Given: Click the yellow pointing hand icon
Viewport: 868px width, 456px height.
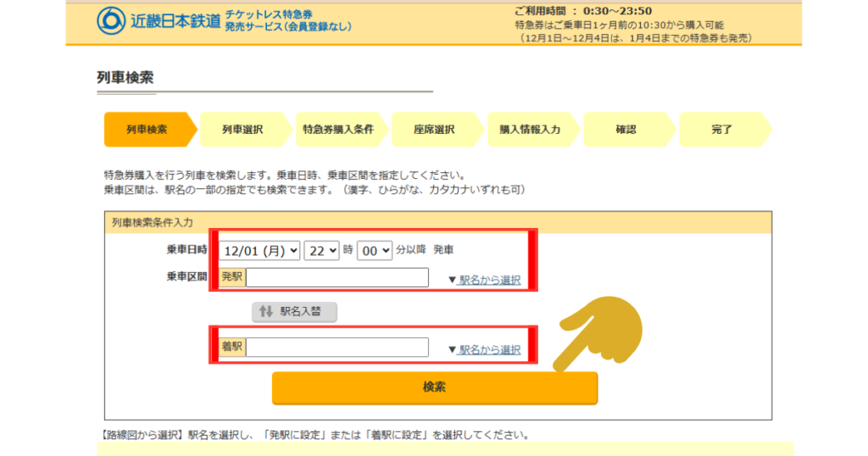Looking at the screenshot, I should [598, 331].
